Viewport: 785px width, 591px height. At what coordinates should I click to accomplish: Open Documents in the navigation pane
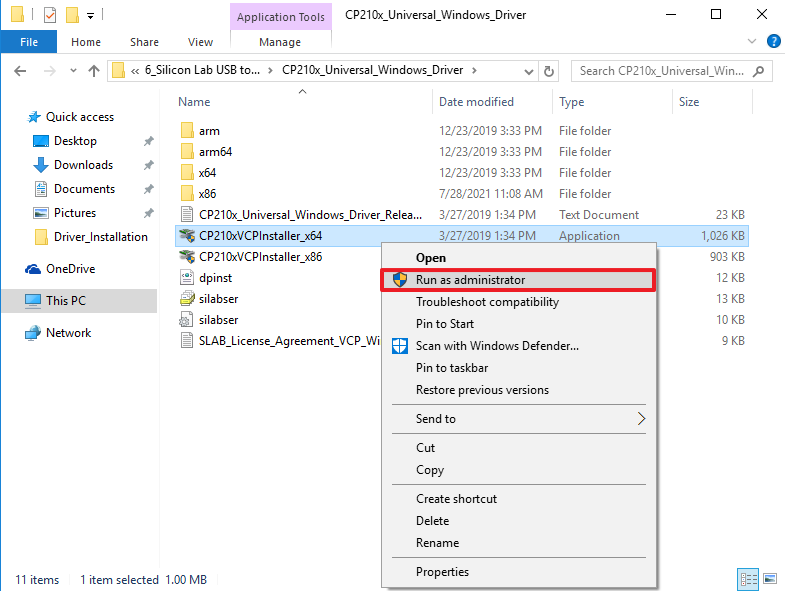pyautogui.click(x=84, y=189)
